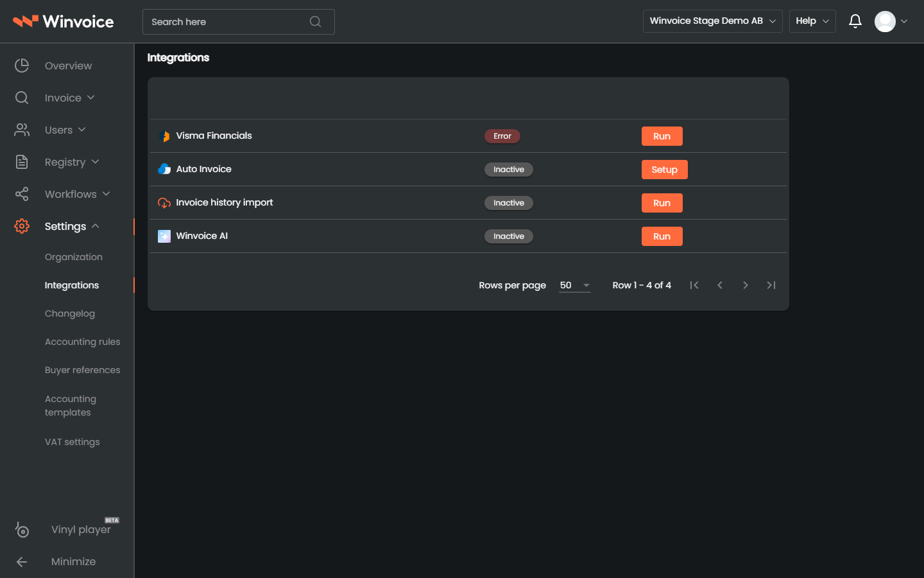
Task: Click the Overview pie chart icon
Action: [22, 66]
